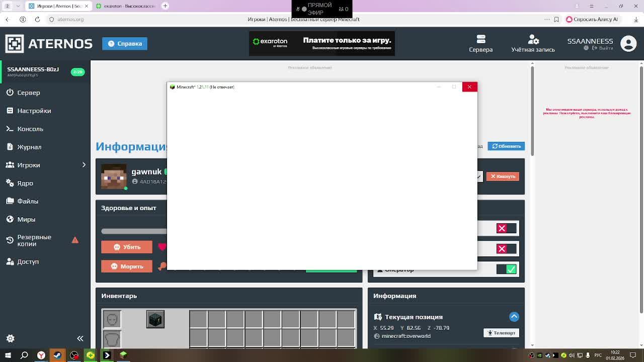This screenshot has height=362, width=644.
Task: Select the chestplate armor slot
Action: (112, 339)
